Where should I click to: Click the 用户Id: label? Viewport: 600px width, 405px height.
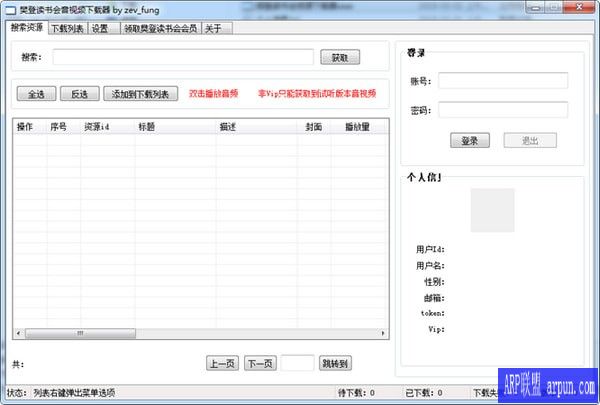click(430, 250)
